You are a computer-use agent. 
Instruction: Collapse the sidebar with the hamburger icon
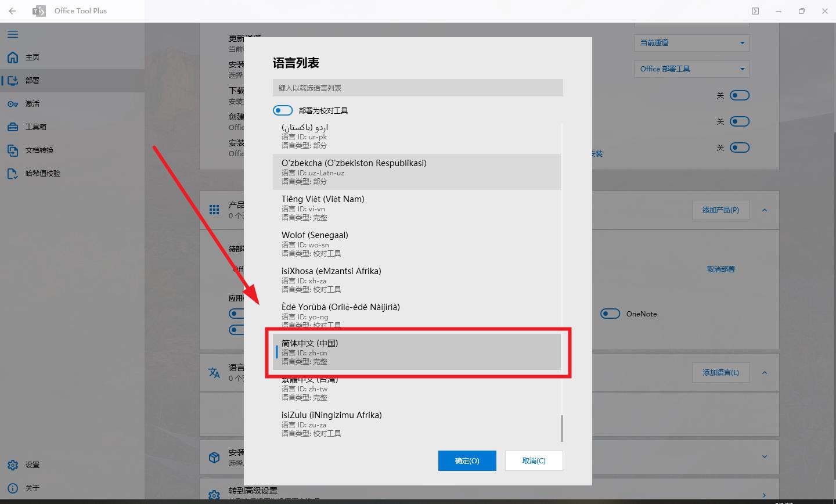12,34
